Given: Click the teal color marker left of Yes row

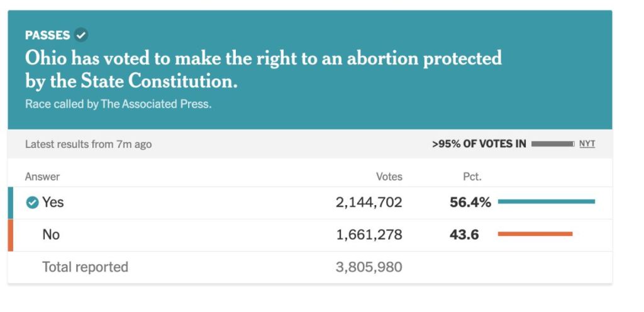Looking at the screenshot, I should 10,203.
